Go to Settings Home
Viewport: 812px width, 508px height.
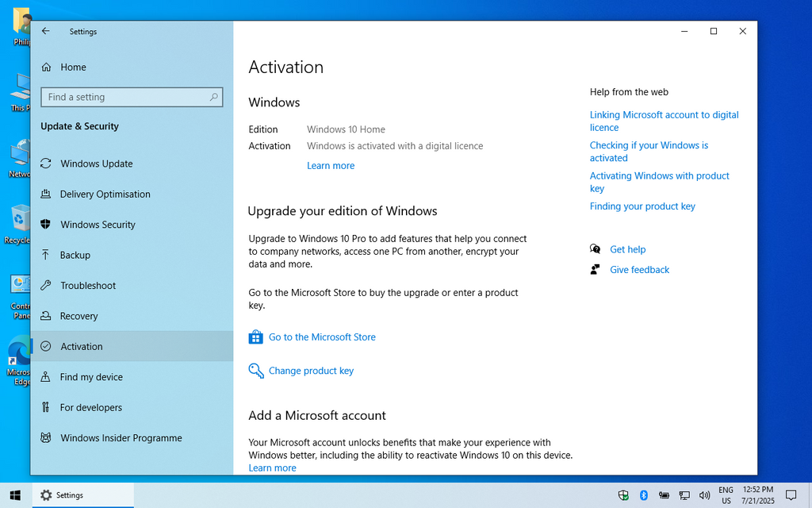tap(132, 67)
